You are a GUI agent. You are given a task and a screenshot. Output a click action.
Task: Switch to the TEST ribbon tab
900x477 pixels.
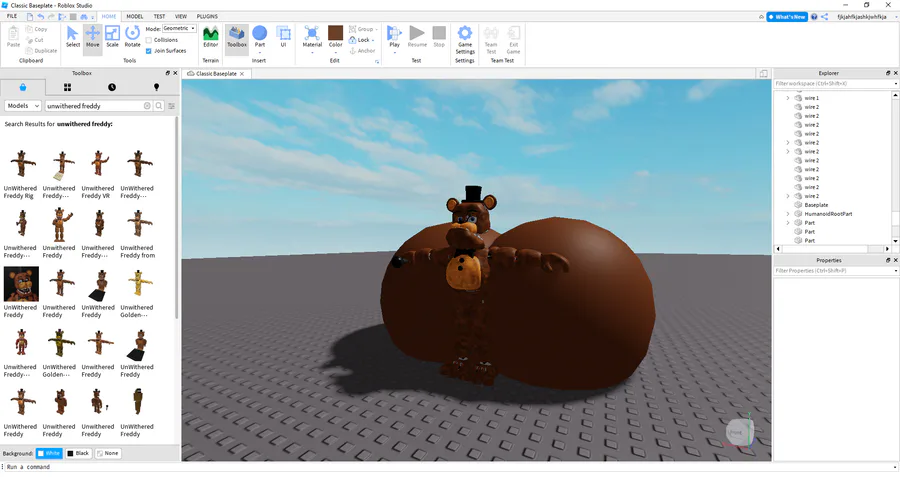coord(159,17)
